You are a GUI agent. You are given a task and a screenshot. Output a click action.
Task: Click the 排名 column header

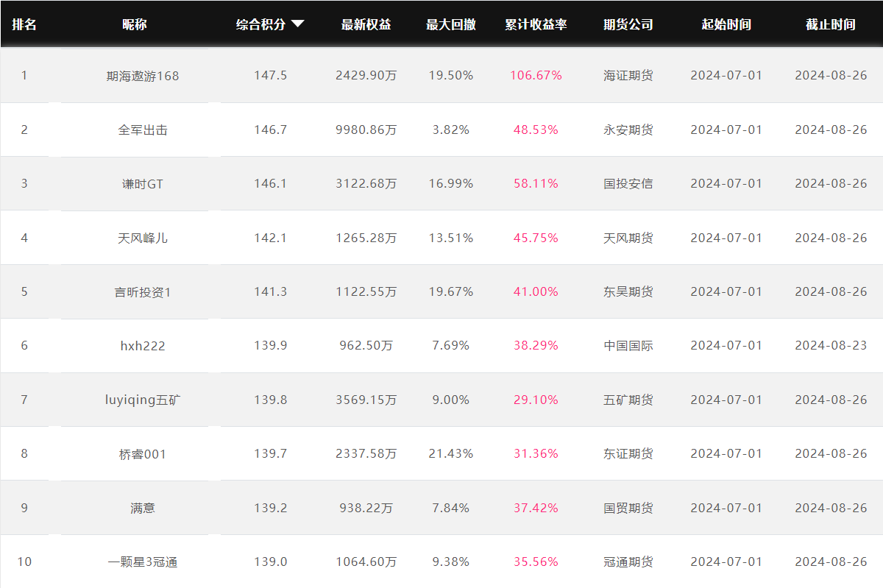pyautogui.click(x=24, y=24)
